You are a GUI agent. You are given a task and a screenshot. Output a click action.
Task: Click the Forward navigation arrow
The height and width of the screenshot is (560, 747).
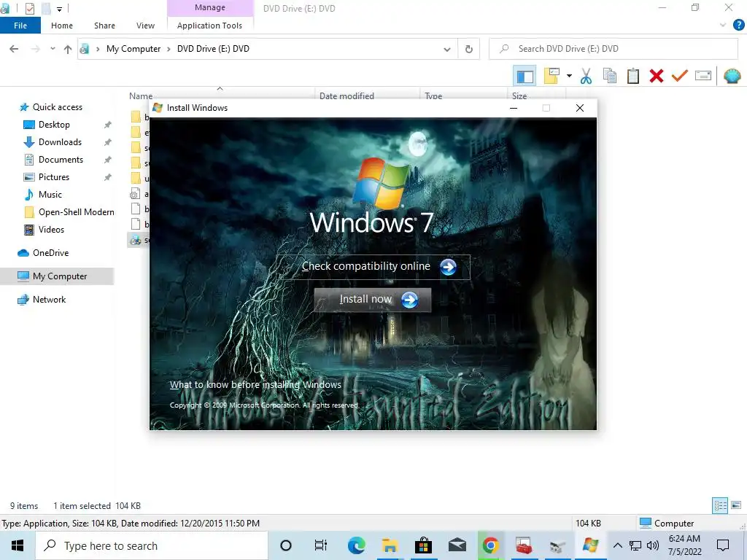click(x=35, y=49)
